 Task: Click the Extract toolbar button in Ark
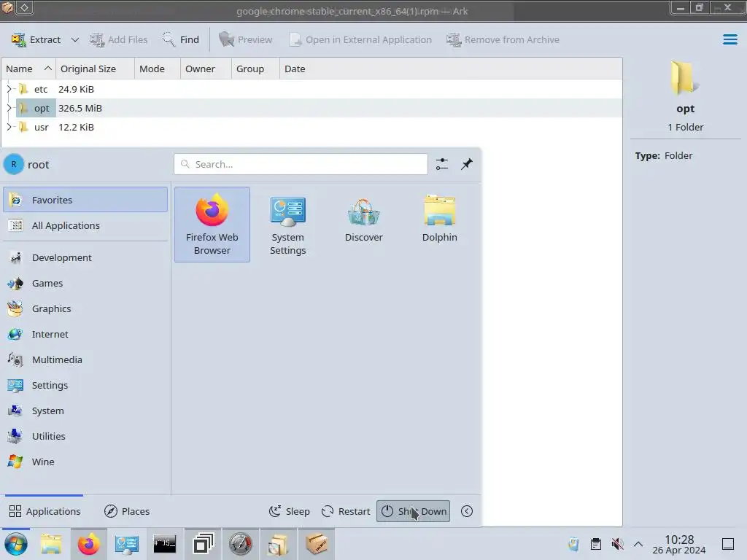(x=36, y=39)
